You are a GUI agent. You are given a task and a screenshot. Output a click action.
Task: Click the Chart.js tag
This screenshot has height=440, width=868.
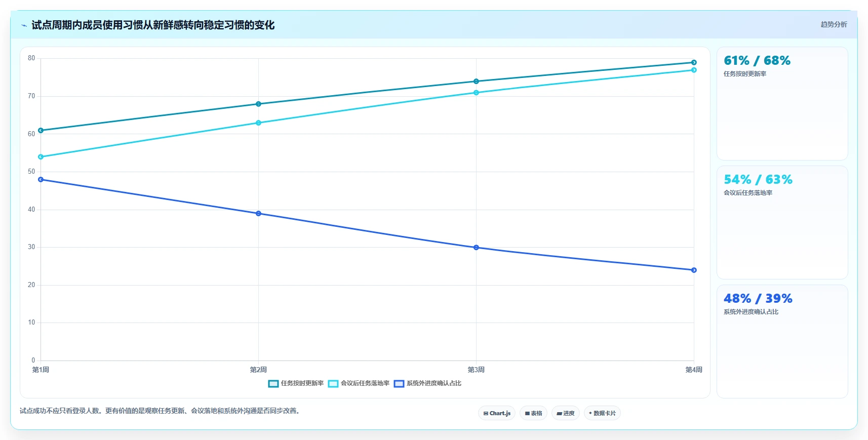pyautogui.click(x=497, y=413)
